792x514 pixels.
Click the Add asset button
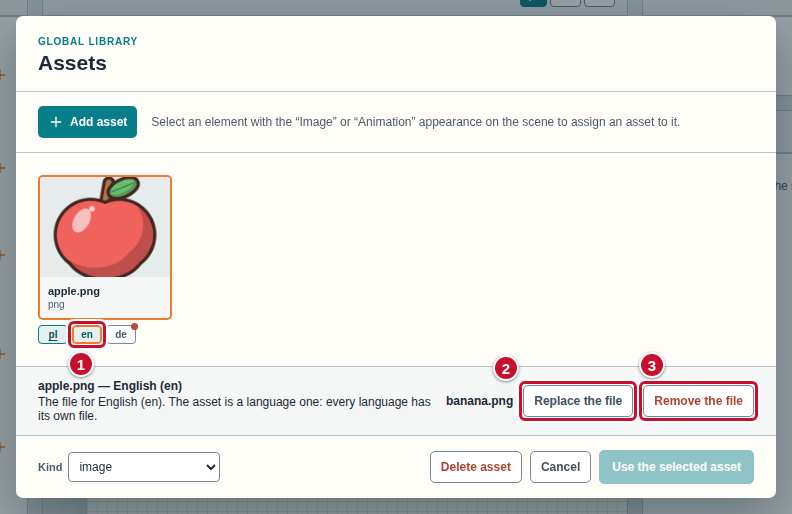tap(87, 122)
